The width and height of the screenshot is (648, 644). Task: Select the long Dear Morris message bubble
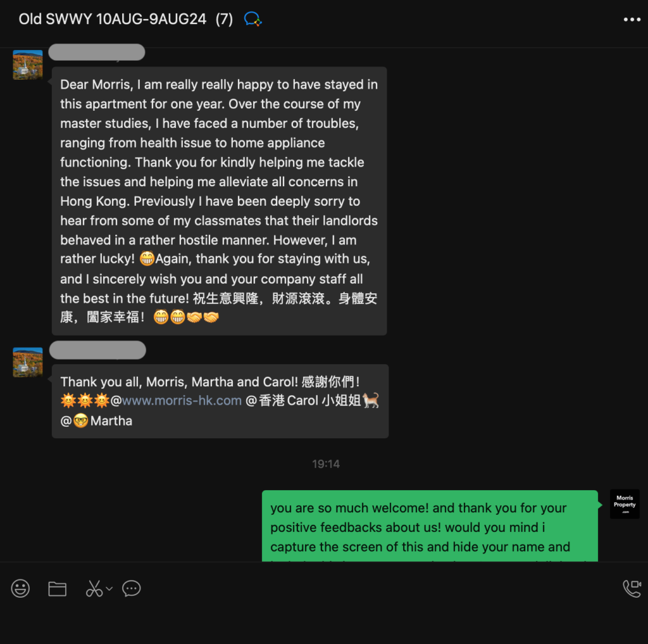coord(219,201)
